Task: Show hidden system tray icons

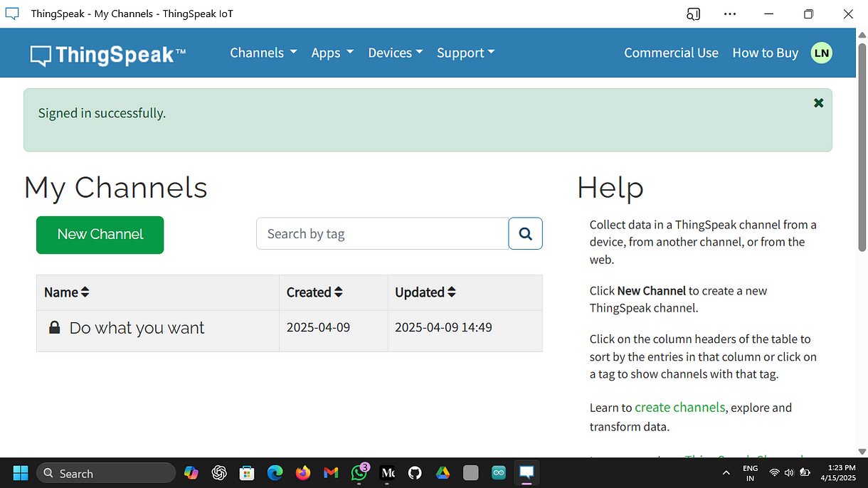Action: pyautogui.click(x=726, y=473)
